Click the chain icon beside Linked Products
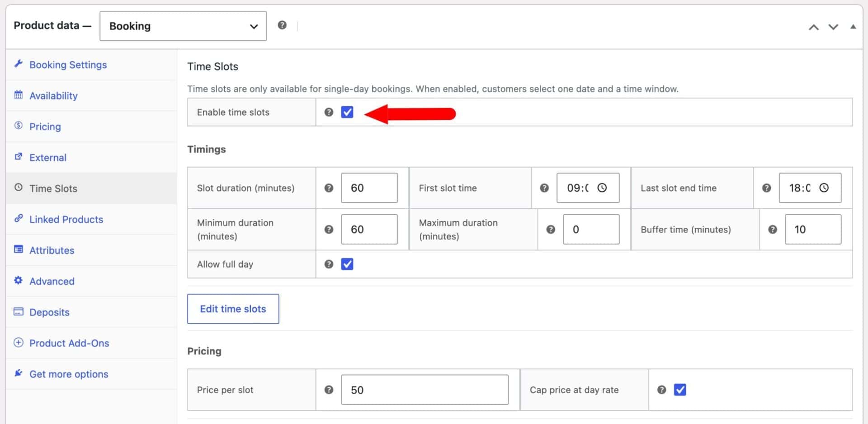Viewport: 868px width, 424px height. [x=19, y=218]
